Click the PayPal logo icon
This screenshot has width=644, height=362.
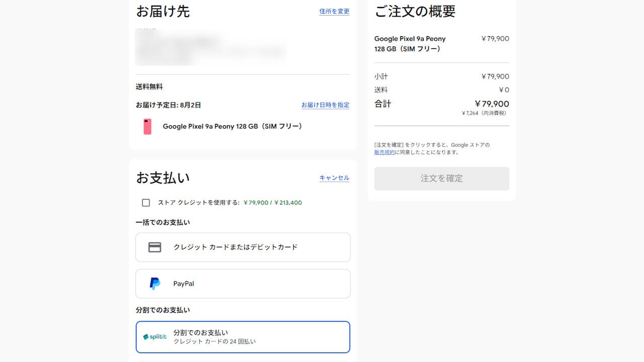coord(155,284)
